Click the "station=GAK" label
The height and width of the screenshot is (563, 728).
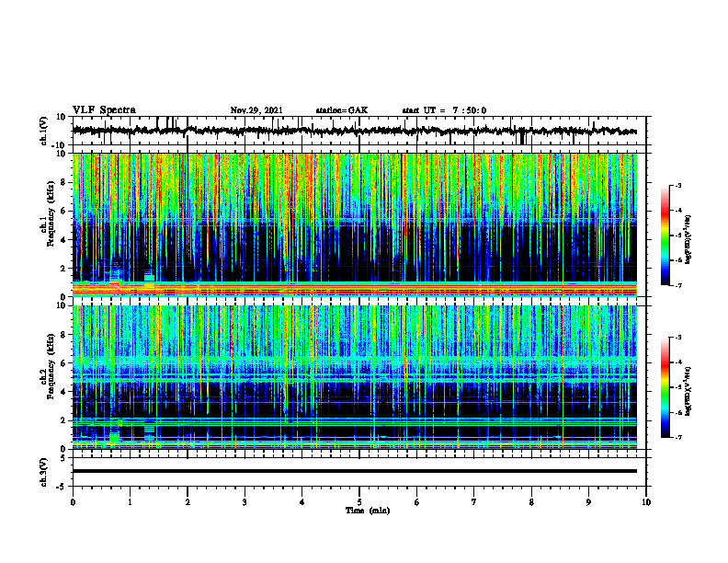tap(342, 110)
